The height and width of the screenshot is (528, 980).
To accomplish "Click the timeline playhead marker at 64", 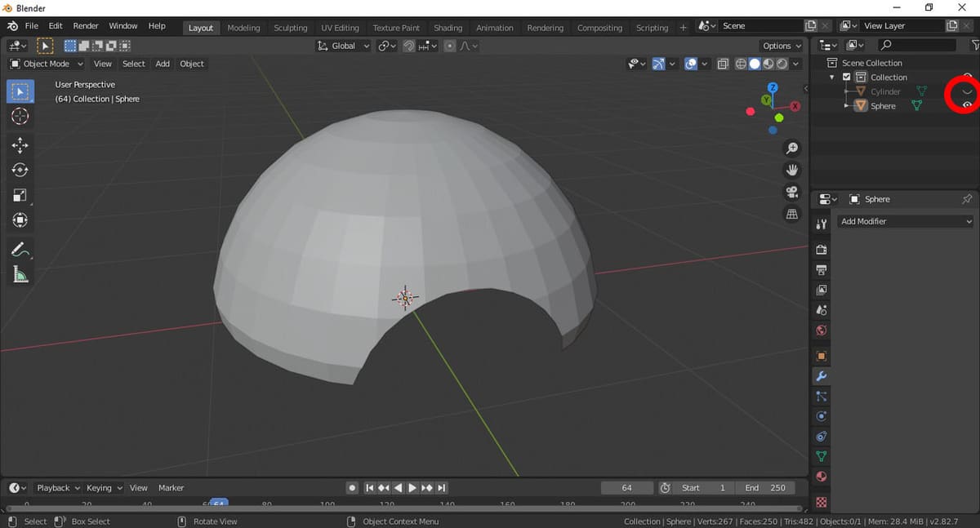I will coord(219,504).
